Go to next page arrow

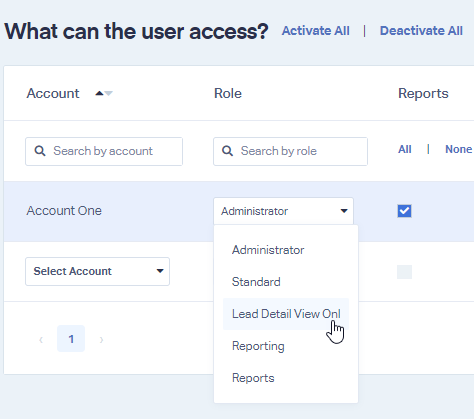(101, 340)
